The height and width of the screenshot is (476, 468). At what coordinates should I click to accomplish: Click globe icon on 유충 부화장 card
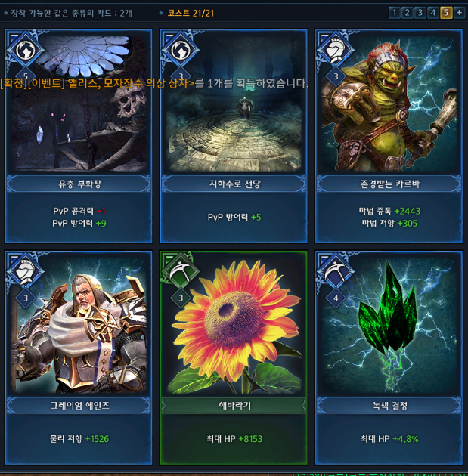(26, 50)
